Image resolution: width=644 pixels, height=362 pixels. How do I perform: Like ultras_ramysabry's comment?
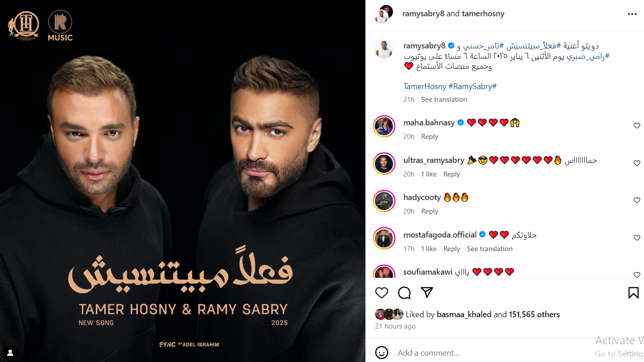637,163
